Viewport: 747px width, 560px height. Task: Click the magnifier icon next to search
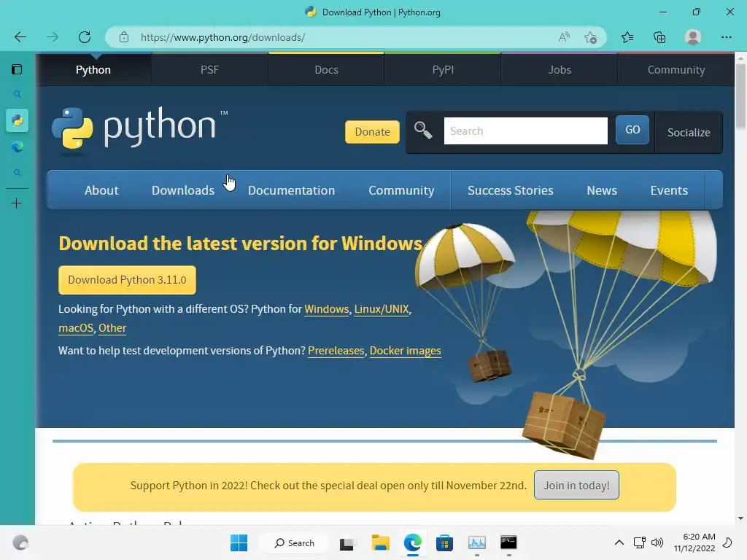tap(422, 130)
